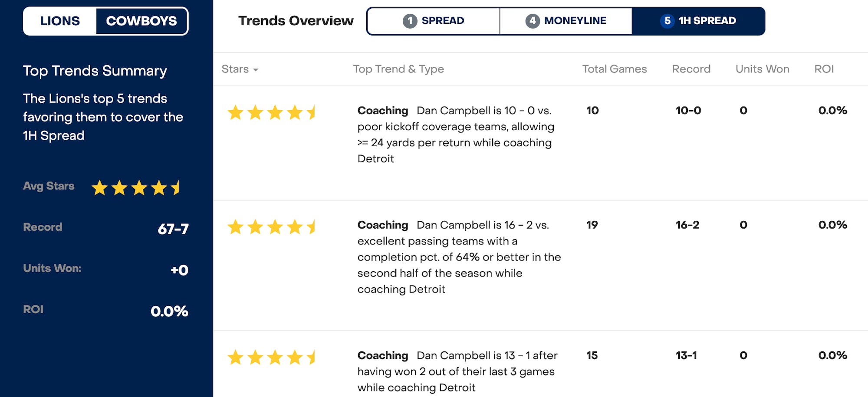Sort by Units Won column header
Image resolution: width=868 pixels, height=397 pixels.
(x=762, y=69)
